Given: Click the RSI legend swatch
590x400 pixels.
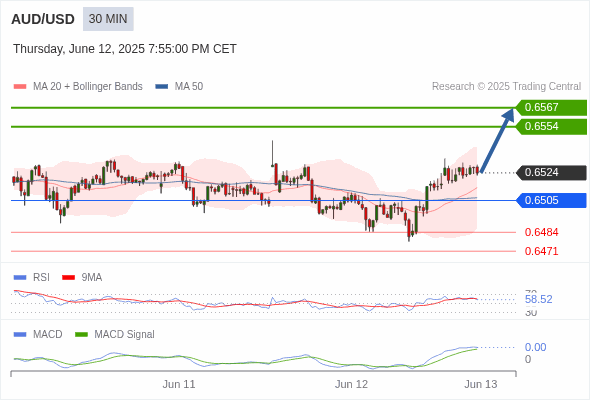Looking at the screenshot, I should (x=20, y=278).
